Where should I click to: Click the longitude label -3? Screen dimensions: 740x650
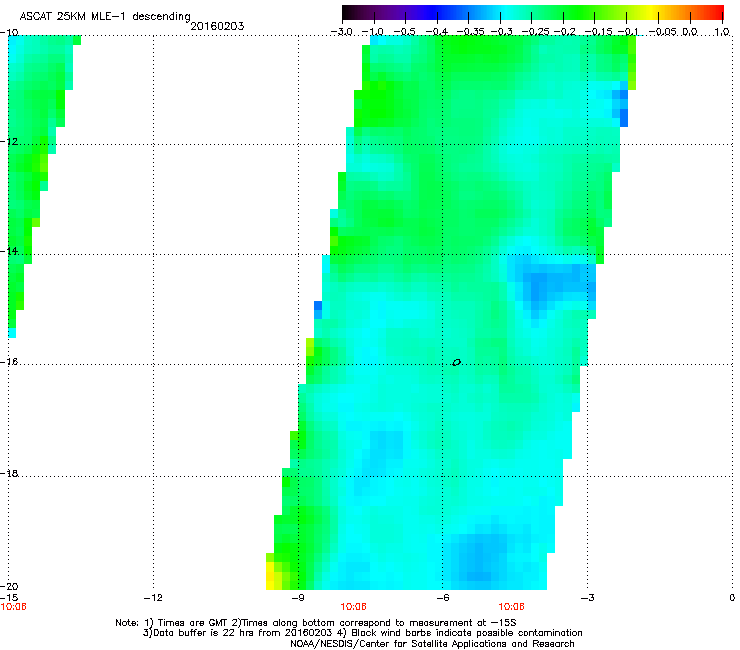tap(587, 598)
